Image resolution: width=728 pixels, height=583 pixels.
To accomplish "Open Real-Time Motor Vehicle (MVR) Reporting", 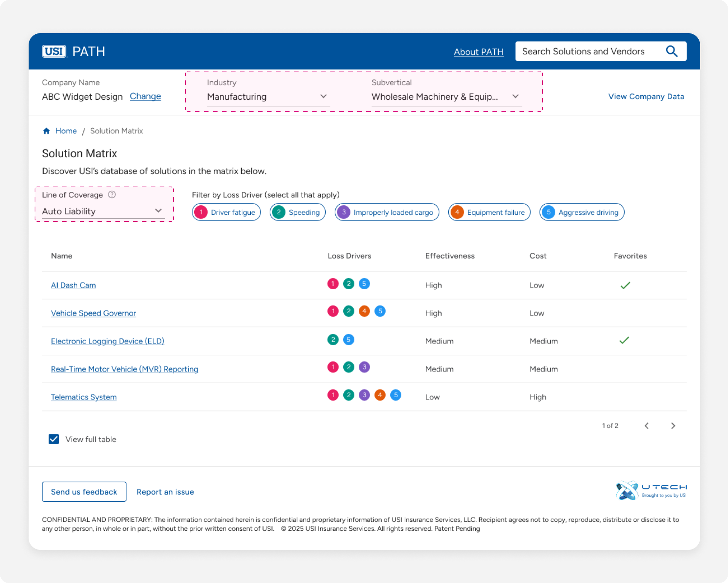I will [x=125, y=369].
